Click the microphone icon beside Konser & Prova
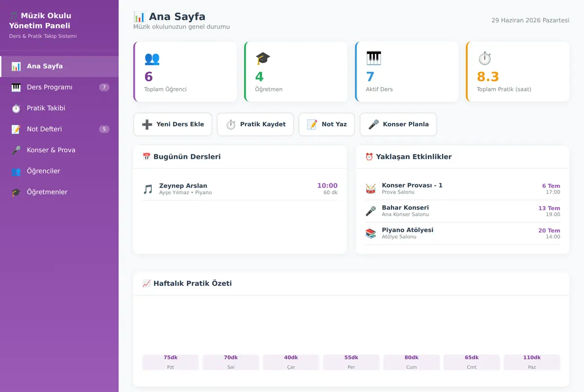584x392 pixels. point(16,150)
